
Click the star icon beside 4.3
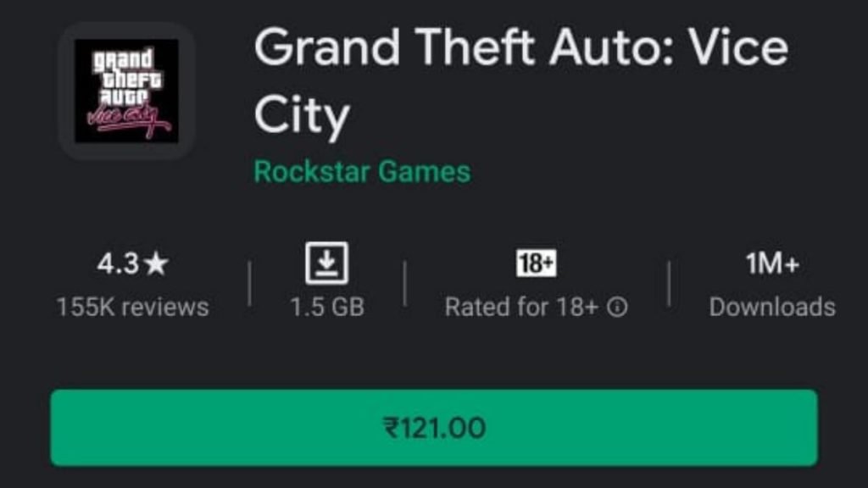coord(157,263)
